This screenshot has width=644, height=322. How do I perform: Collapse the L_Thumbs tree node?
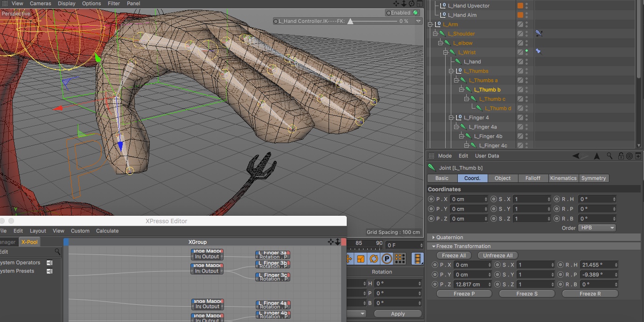451,71
